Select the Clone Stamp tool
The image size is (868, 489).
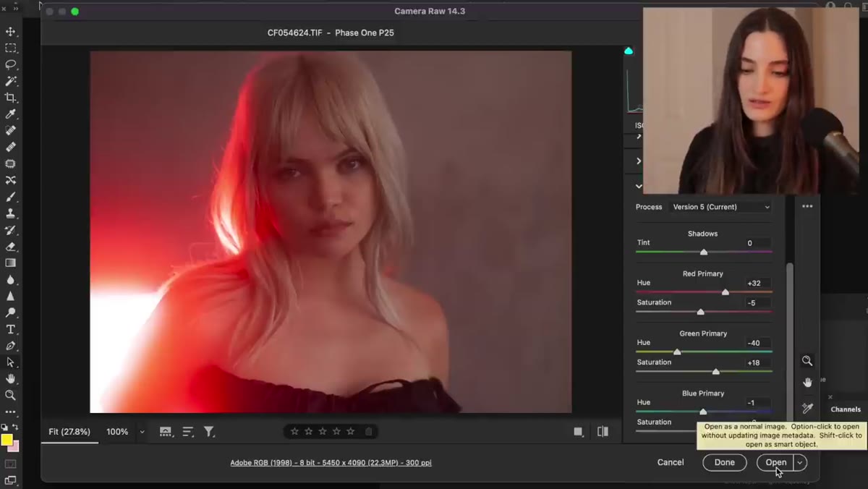[x=11, y=213]
